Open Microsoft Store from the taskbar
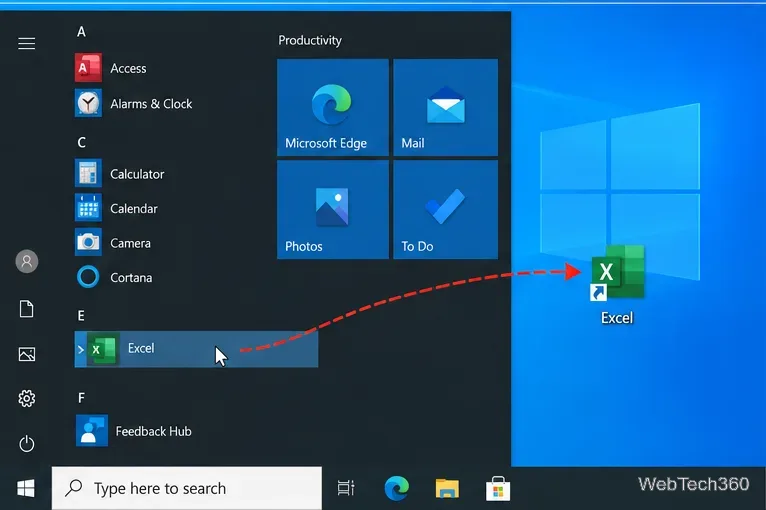Screen dimensions: 766x510 498,488
